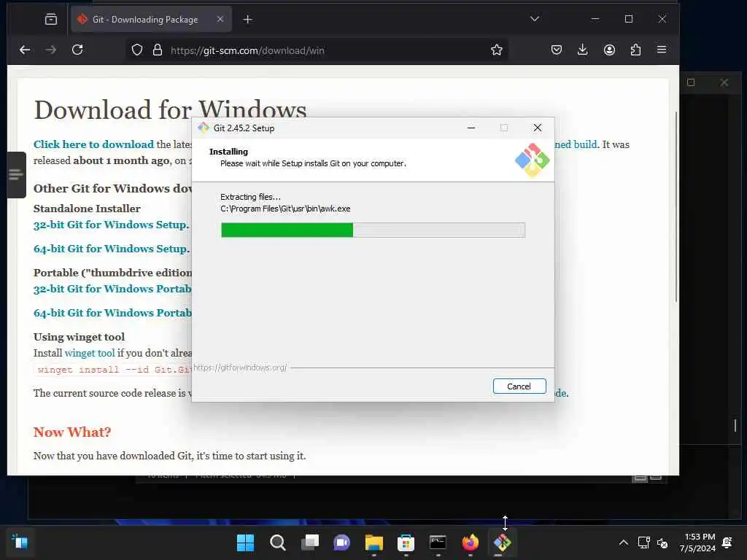Click the Download for Windows heading
The image size is (747, 560).
coord(170,109)
